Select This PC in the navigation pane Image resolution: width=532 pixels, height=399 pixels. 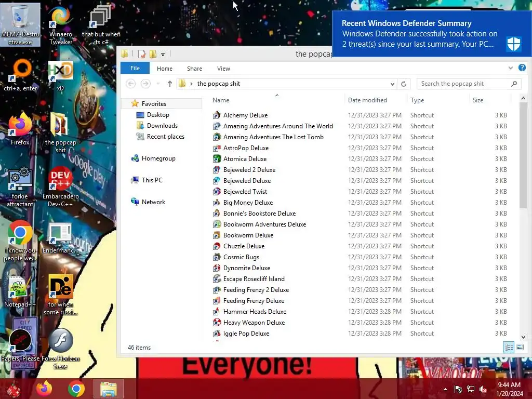pyautogui.click(x=152, y=180)
